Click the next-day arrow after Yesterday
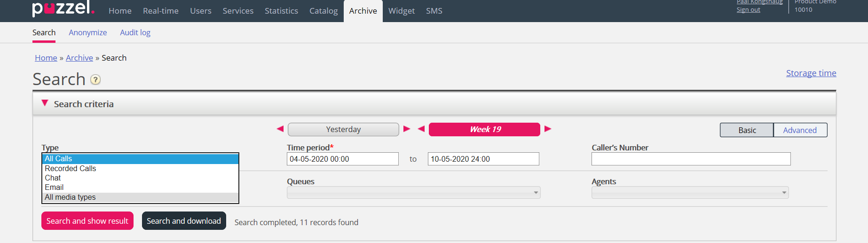Image resolution: width=868 pixels, height=243 pixels. [407, 129]
